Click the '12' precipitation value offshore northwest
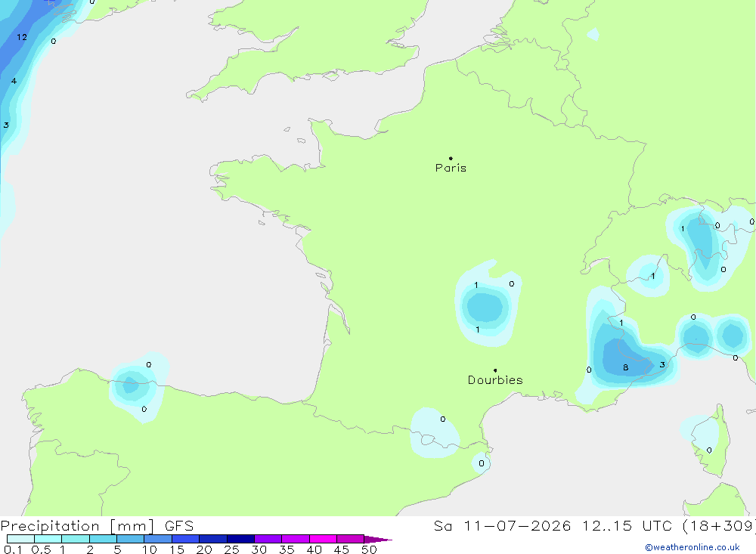This screenshot has height=554, width=756. click(x=22, y=37)
